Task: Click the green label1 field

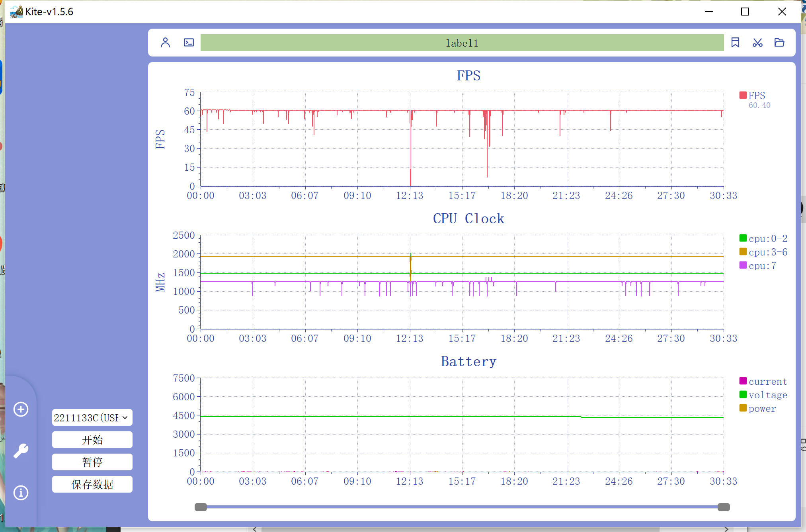Action: pyautogui.click(x=462, y=43)
